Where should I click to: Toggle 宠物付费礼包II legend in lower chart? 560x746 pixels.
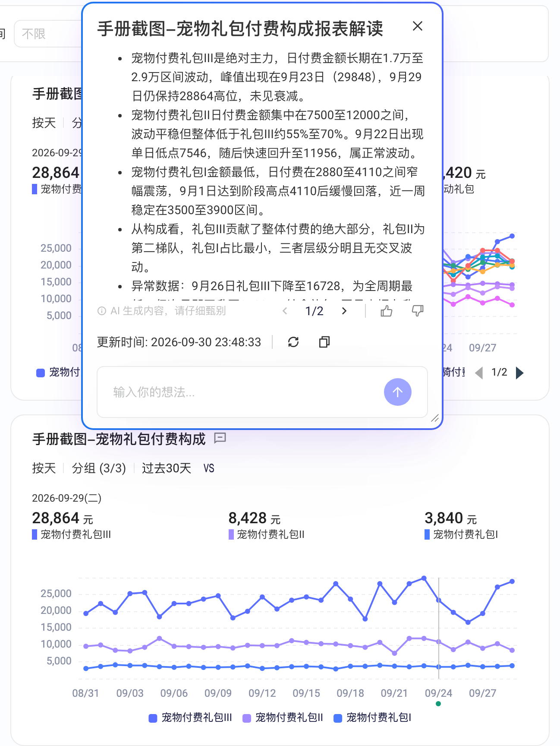[283, 718]
